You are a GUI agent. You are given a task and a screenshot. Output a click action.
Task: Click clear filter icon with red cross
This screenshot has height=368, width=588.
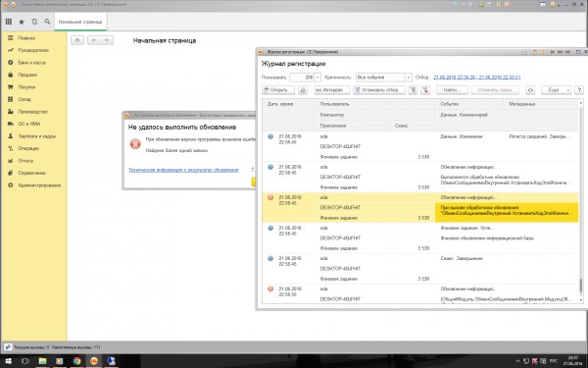pos(425,90)
